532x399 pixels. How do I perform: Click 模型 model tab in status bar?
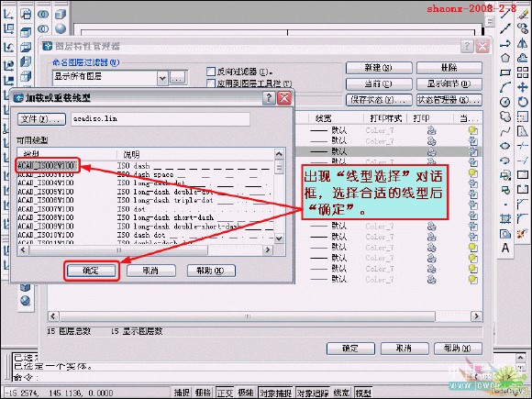click(363, 393)
